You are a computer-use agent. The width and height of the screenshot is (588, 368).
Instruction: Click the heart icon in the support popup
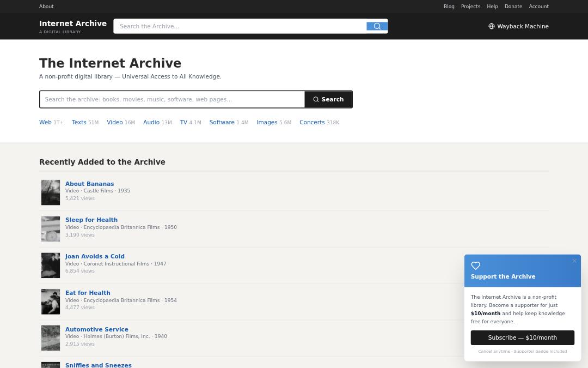pos(475,266)
